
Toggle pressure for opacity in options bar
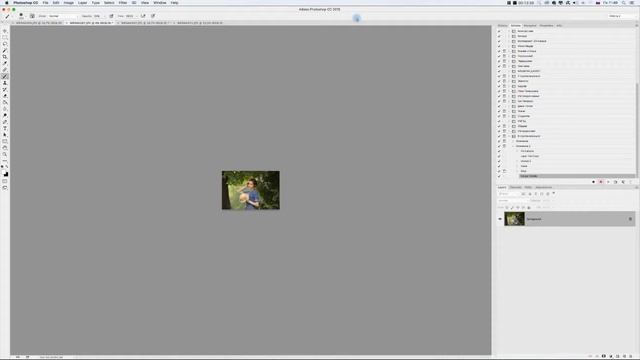pyautogui.click(x=111, y=16)
